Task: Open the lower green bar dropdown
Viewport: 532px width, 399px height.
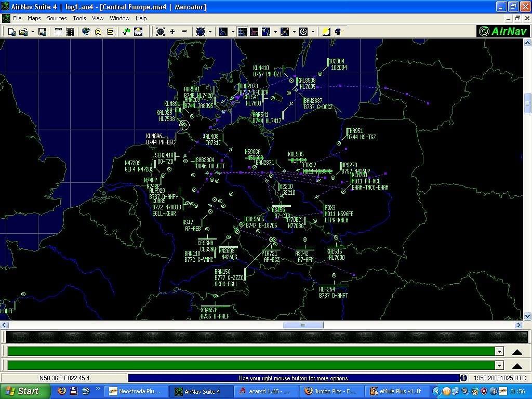Action: coord(499,365)
